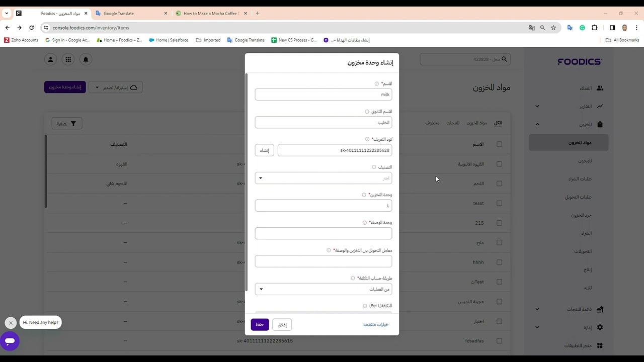Check the box for hhhh row

[499, 262]
